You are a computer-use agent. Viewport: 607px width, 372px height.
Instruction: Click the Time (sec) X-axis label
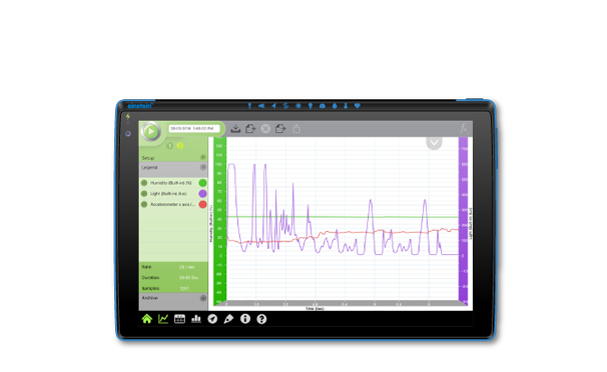315,309
